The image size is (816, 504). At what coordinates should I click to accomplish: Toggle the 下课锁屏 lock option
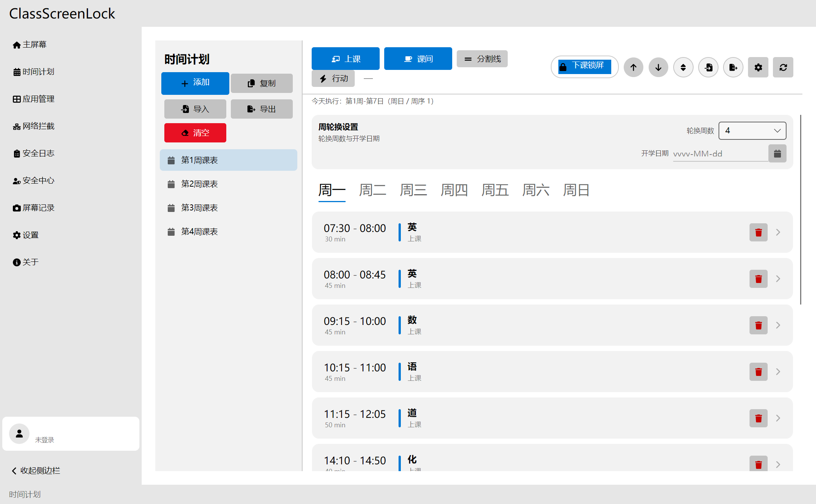click(x=584, y=67)
